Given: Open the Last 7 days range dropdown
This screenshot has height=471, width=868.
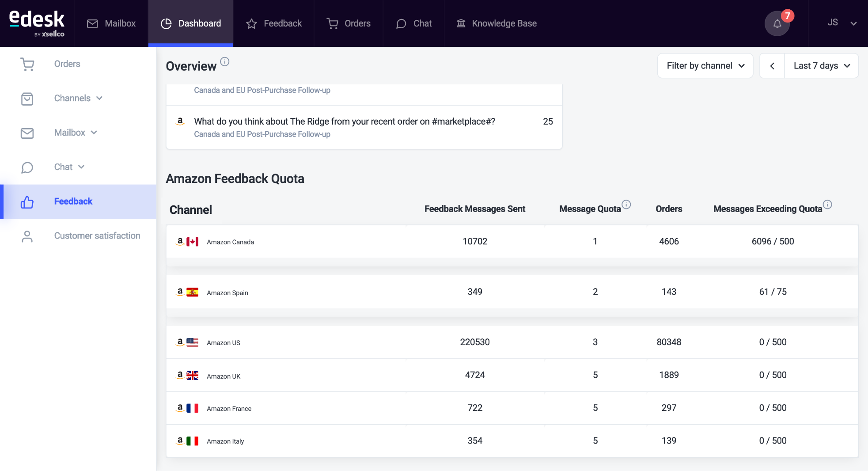Looking at the screenshot, I should tap(821, 66).
